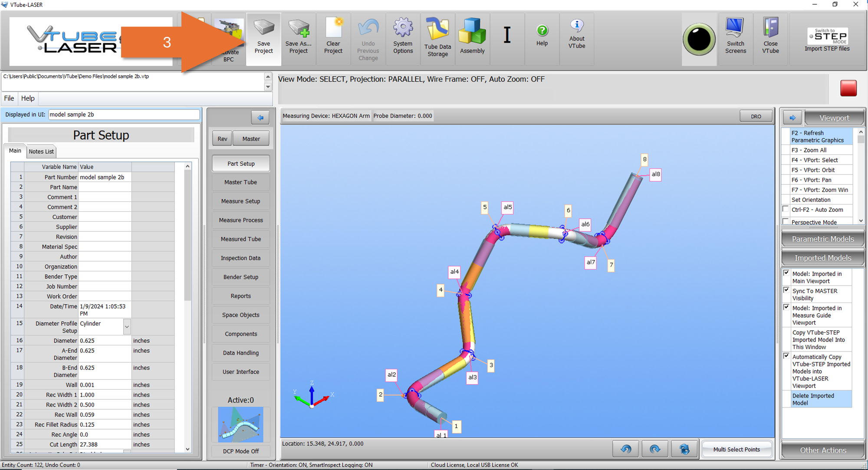This screenshot has height=470, width=868.
Task: Open the Help menu
Action: (x=28, y=98)
